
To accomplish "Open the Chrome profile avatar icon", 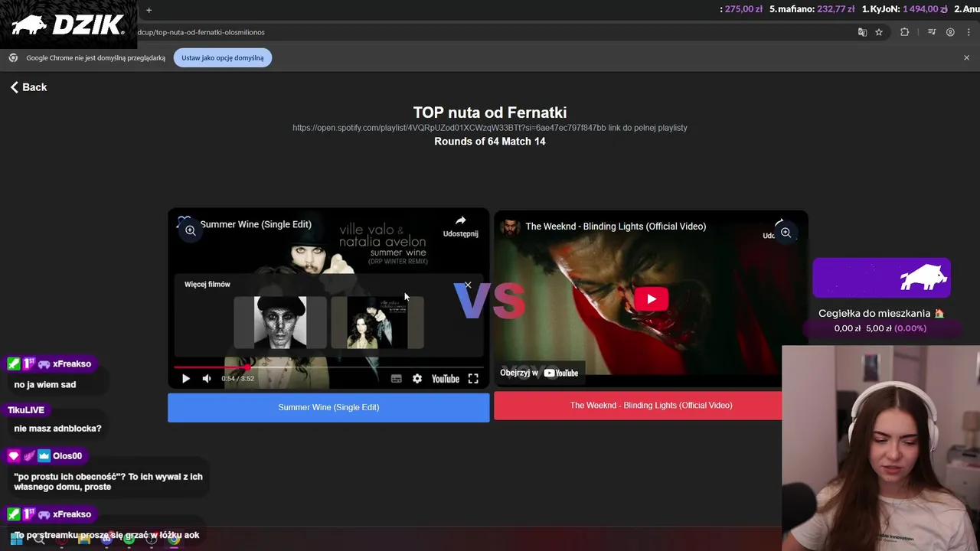I will click(950, 32).
